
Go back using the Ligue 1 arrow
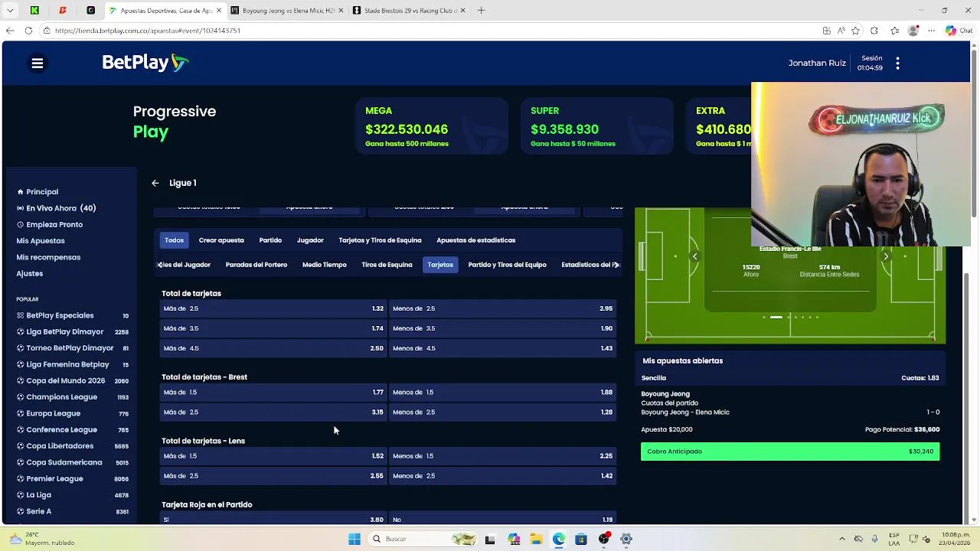[155, 183]
